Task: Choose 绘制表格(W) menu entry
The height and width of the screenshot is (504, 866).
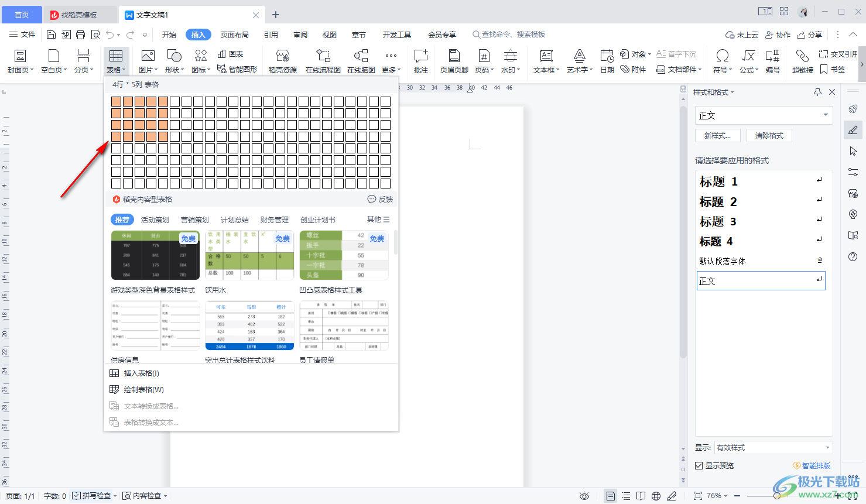Action: 252,390
